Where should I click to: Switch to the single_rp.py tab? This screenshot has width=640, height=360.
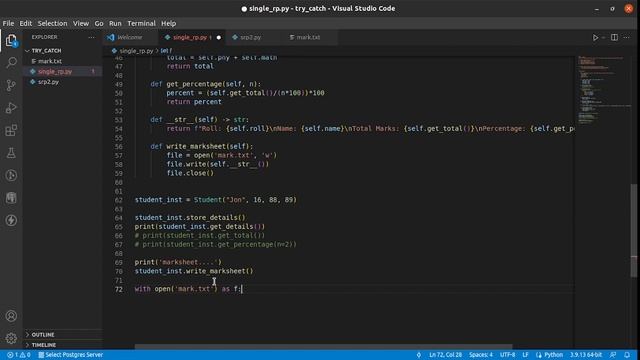coord(192,38)
